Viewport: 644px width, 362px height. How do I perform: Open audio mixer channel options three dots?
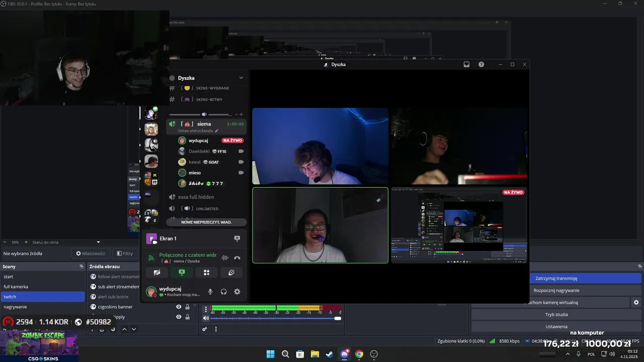(206, 309)
